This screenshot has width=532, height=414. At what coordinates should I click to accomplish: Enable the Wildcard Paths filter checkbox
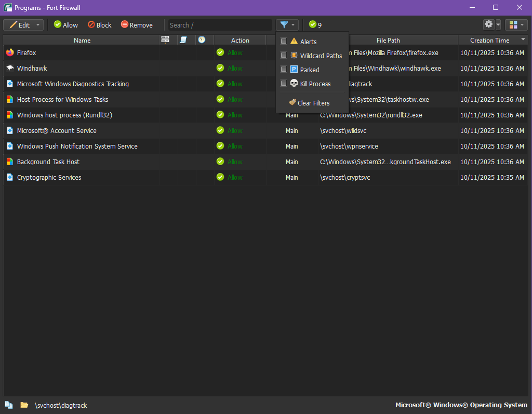click(284, 55)
